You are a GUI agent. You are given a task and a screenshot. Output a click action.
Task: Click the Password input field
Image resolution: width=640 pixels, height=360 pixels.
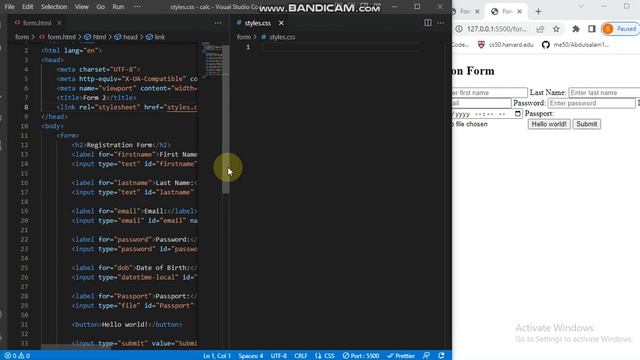pyautogui.click(x=591, y=103)
